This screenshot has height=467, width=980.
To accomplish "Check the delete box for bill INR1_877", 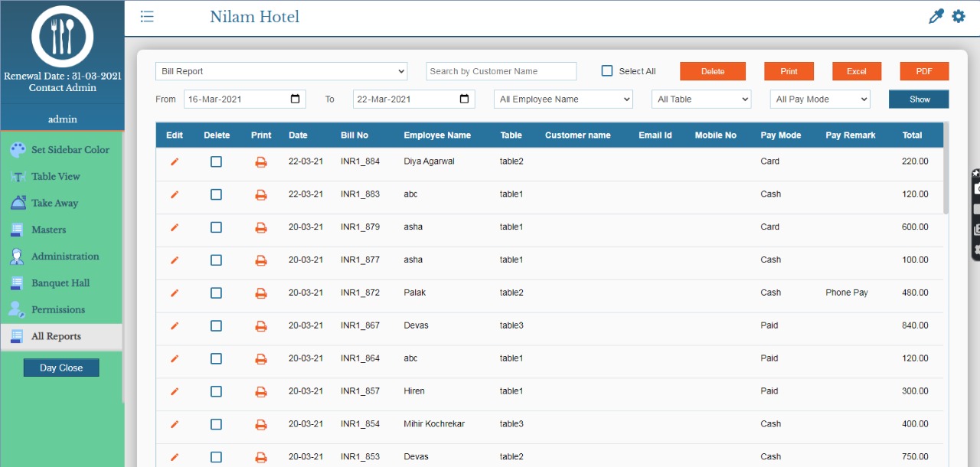I will (x=216, y=260).
